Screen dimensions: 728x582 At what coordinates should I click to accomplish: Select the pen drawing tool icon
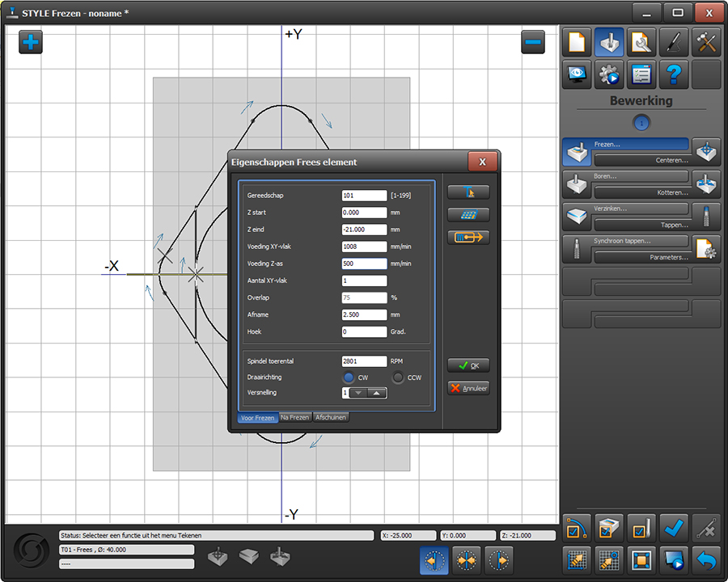point(674,42)
